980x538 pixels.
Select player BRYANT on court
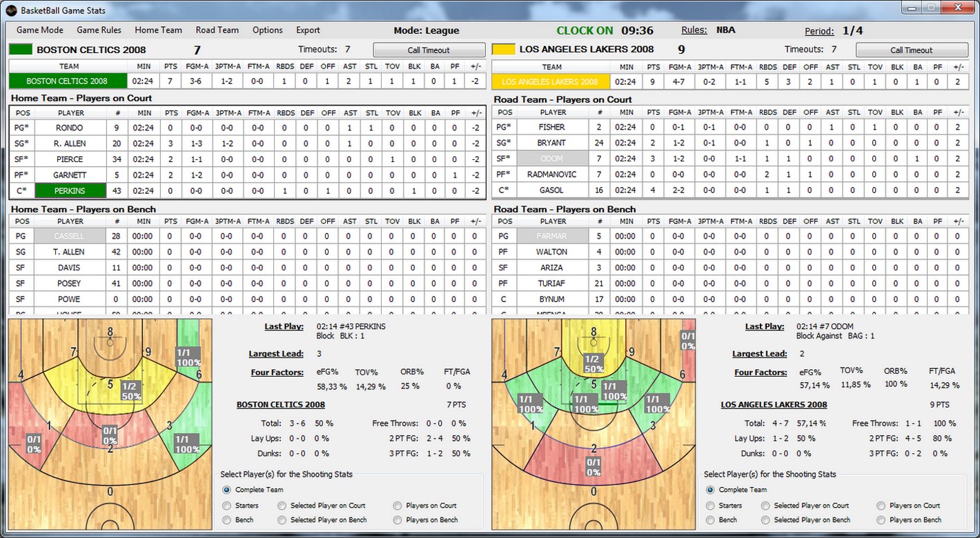[x=552, y=143]
